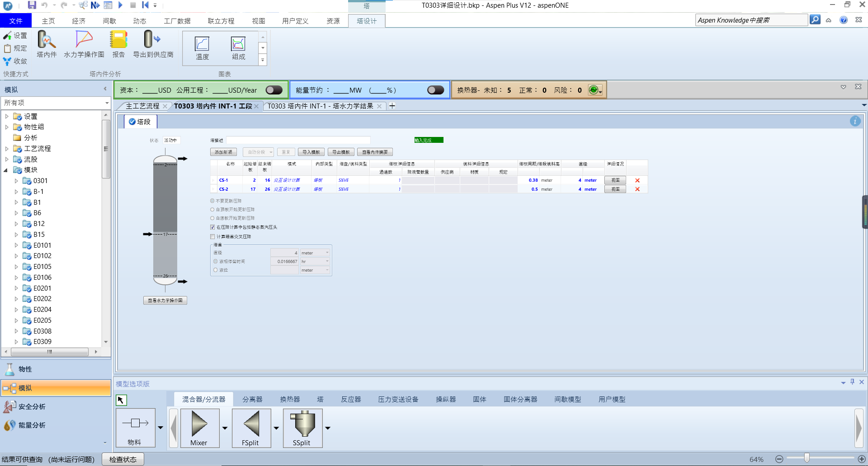Select 不要更新压降 radio option
The width and height of the screenshot is (868, 466).
pyautogui.click(x=212, y=201)
